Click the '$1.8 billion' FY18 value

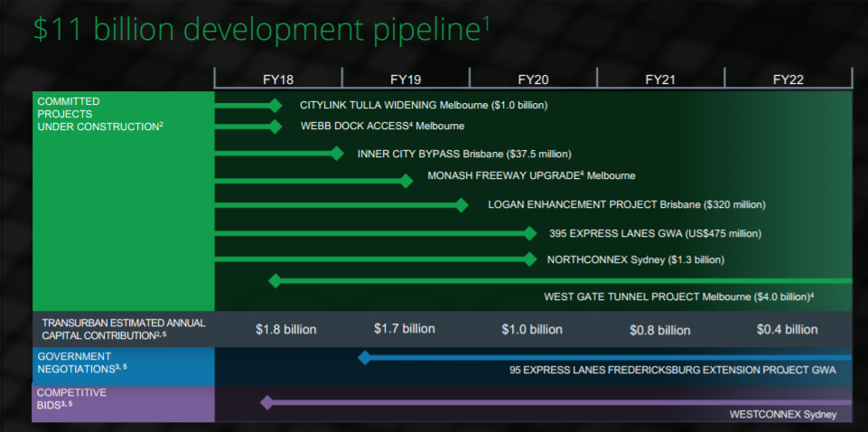click(x=286, y=330)
